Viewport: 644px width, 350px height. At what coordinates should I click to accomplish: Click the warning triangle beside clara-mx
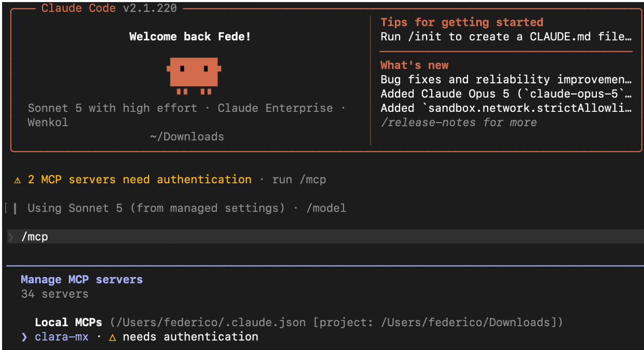tap(112, 337)
